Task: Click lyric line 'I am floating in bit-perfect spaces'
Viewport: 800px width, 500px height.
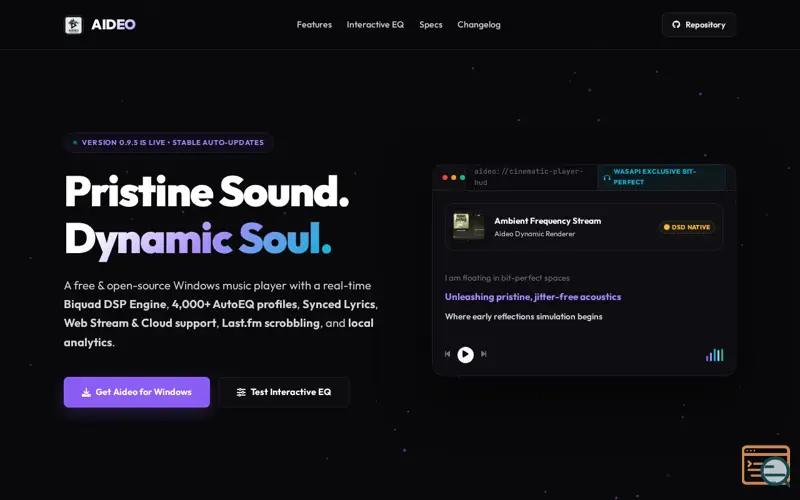Action: point(507,278)
